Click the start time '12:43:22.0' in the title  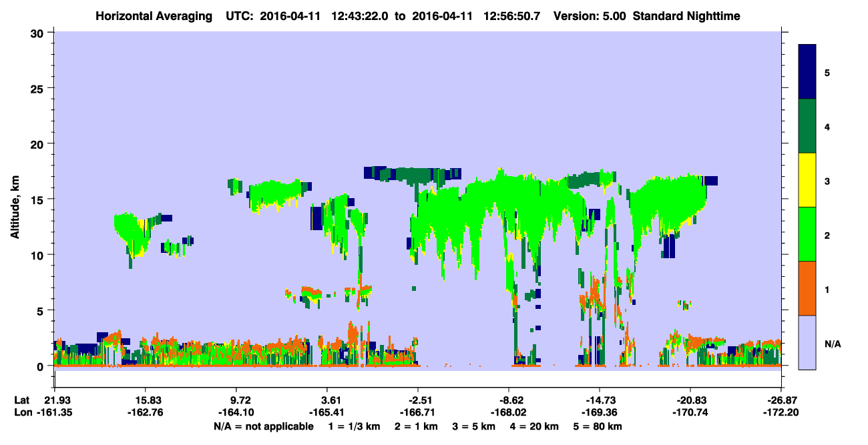tap(359, 16)
